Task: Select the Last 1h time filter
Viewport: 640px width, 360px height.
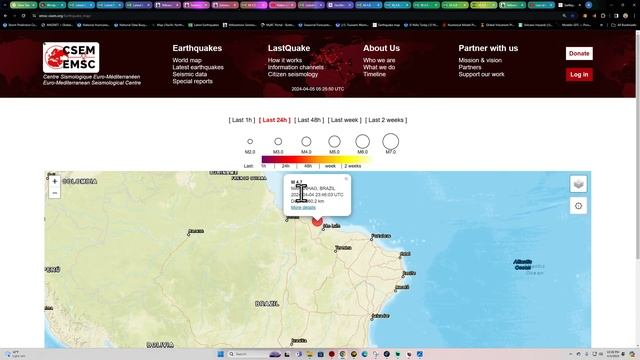Action: coord(242,120)
